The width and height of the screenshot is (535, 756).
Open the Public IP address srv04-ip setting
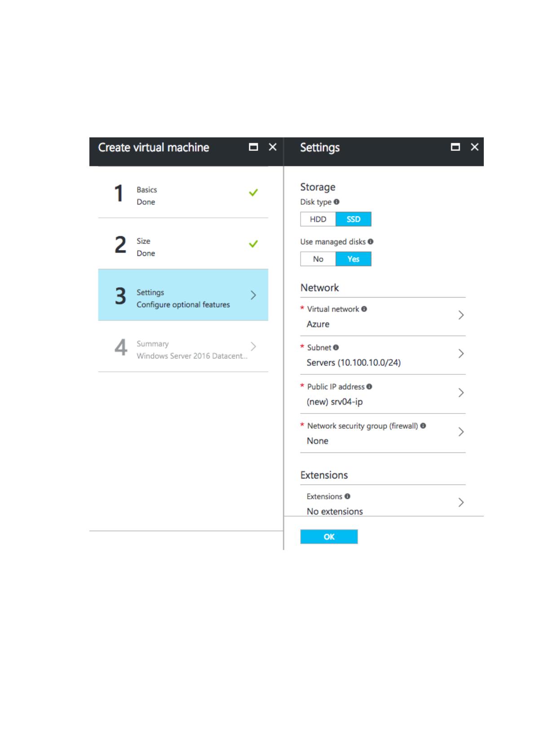[383, 394]
